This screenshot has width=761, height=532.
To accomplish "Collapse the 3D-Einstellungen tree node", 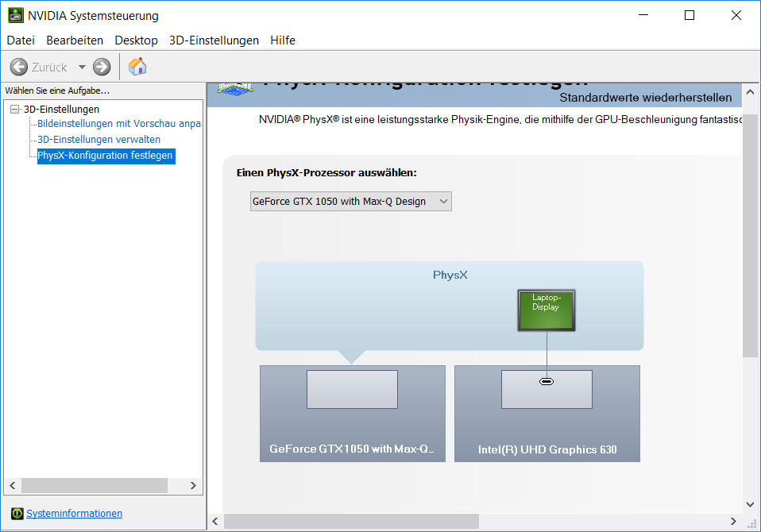I will 14,109.
